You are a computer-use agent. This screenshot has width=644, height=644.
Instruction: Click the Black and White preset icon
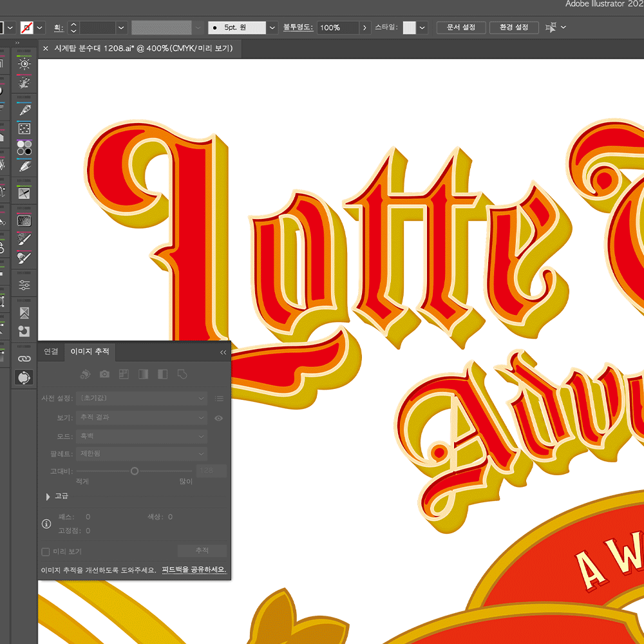pos(163,374)
